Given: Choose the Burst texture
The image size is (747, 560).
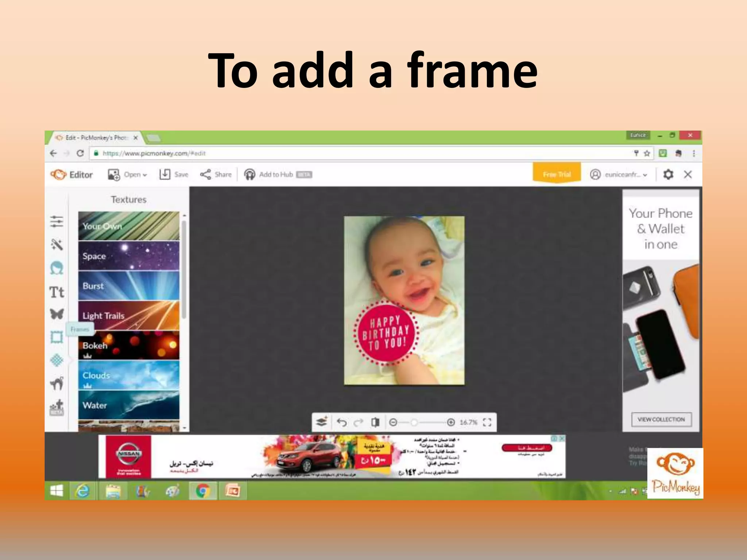Looking at the screenshot, I should click(x=129, y=285).
